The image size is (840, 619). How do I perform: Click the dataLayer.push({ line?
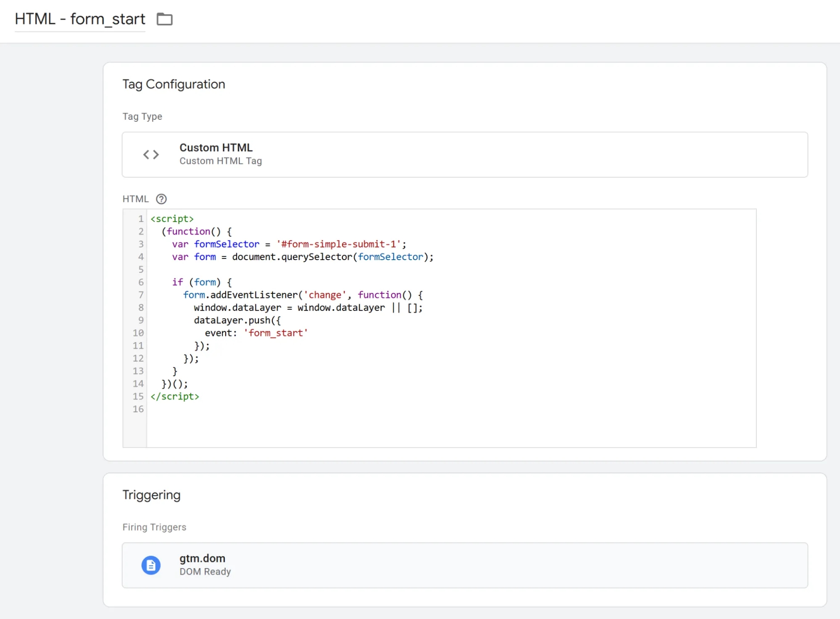click(237, 320)
